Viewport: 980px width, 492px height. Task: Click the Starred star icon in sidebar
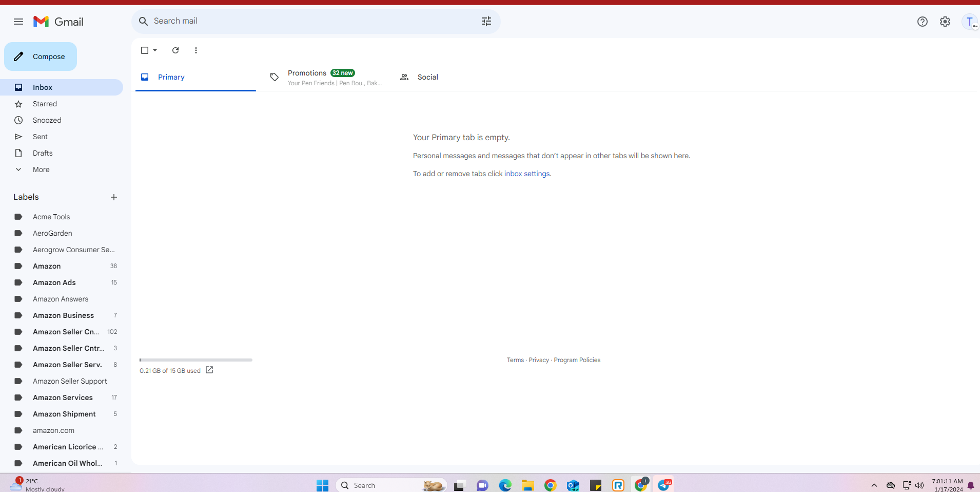tap(18, 104)
